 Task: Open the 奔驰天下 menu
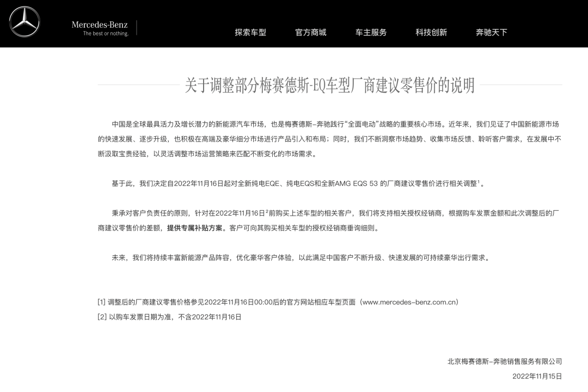coord(491,32)
